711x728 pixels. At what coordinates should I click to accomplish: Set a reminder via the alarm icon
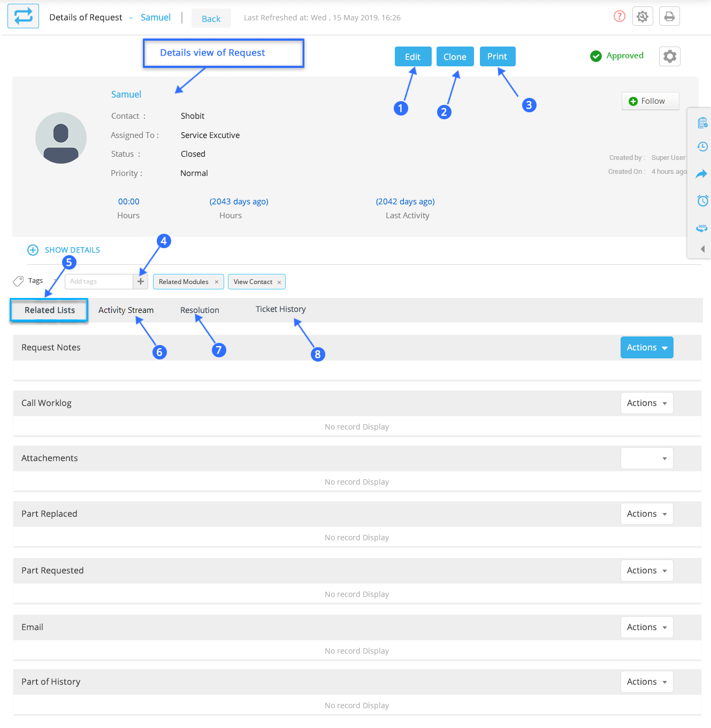pyautogui.click(x=702, y=201)
